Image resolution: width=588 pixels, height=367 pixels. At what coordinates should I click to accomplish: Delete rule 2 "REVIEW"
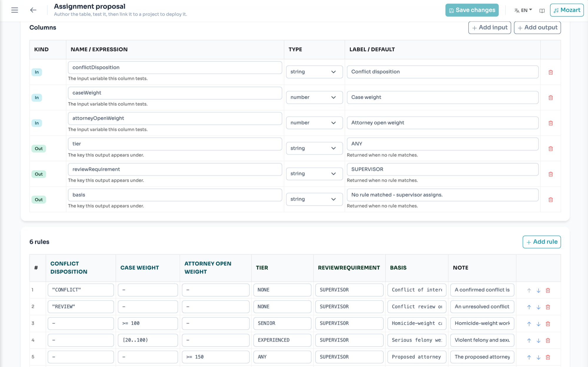[548, 307]
